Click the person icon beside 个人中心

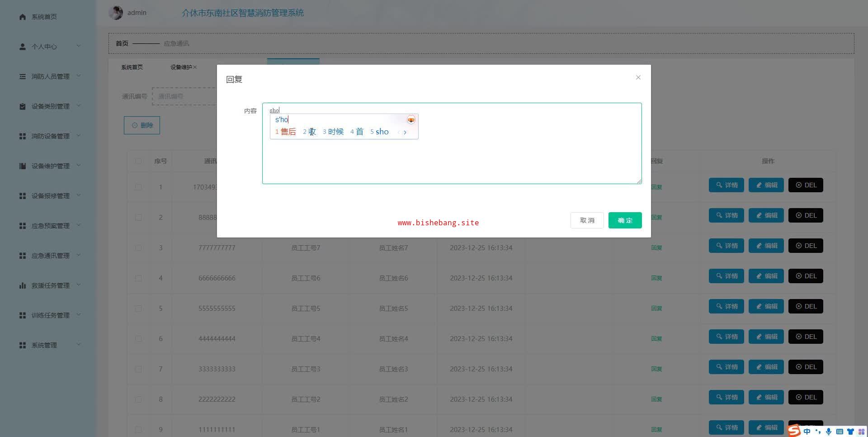point(23,47)
